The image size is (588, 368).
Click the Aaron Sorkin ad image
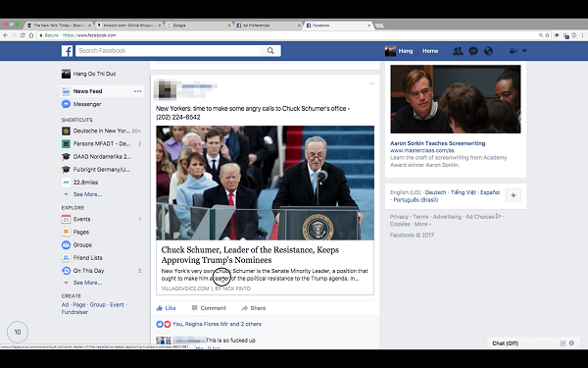tap(456, 99)
